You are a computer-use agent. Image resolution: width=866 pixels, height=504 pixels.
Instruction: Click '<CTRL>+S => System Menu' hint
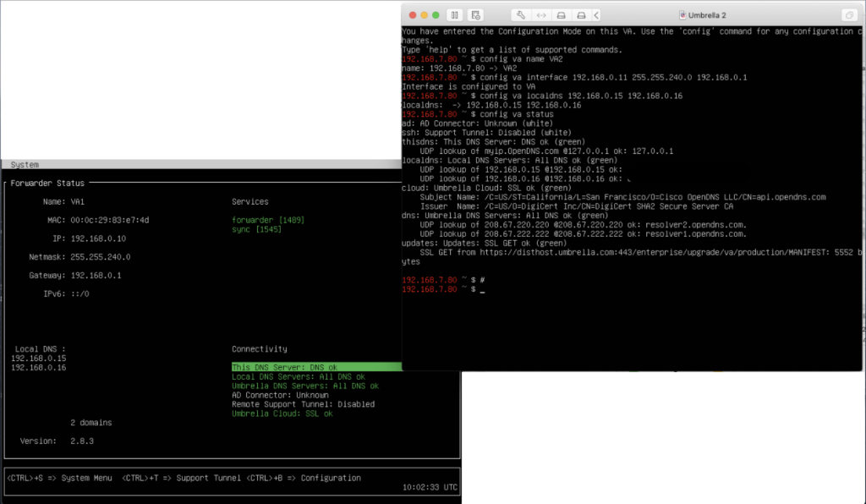click(x=60, y=478)
